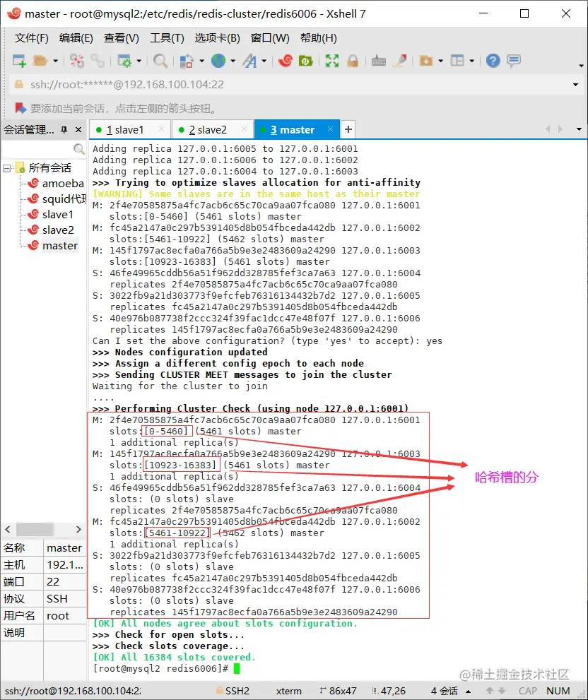Close the master tab
588x700 pixels.
click(x=330, y=129)
